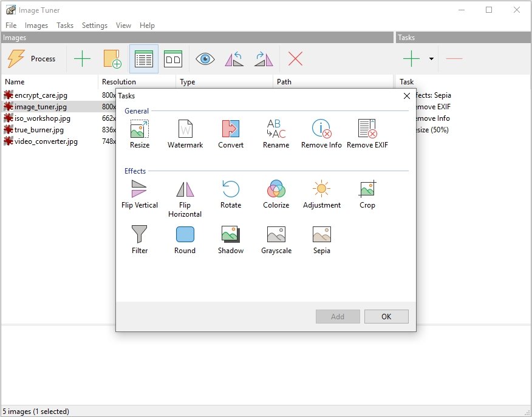Expand the add task dropdown arrow
Viewport: 532px width, 417px height.
point(431,59)
